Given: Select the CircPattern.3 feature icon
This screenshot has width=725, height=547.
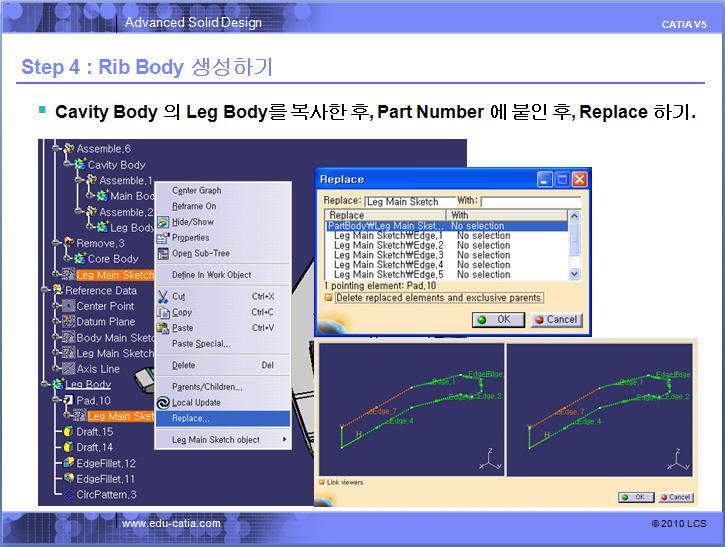Looking at the screenshot, I should [x=68, y=494].
